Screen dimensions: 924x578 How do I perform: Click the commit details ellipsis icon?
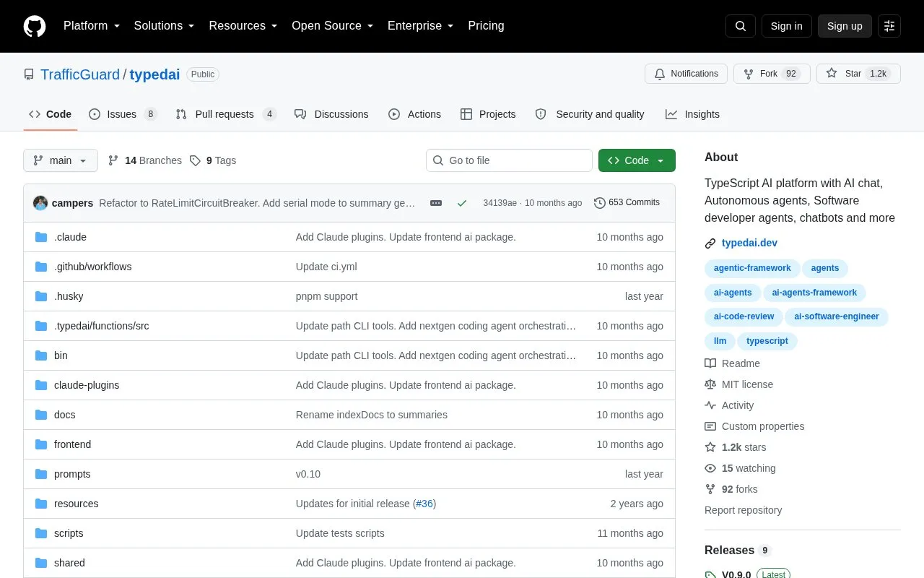point(436,203)
